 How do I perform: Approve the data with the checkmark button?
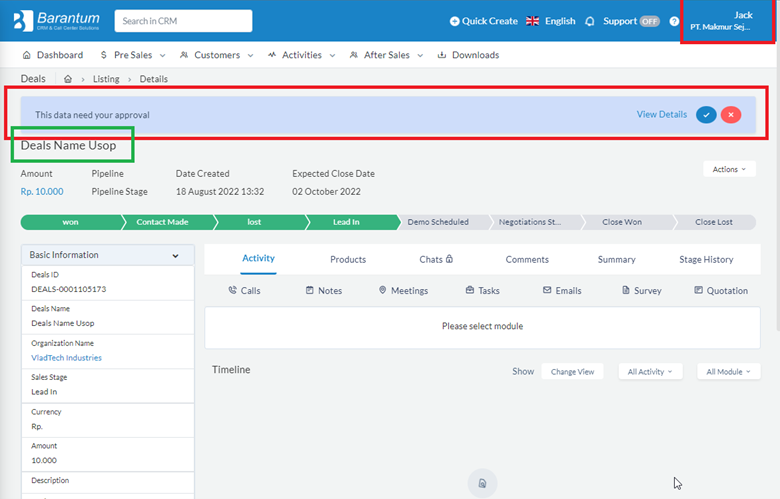(706, 115)
